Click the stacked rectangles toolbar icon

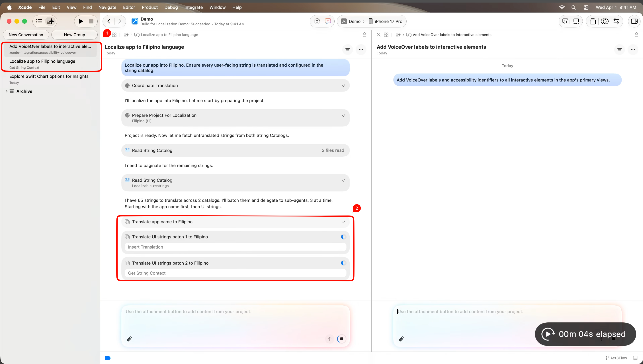593,21
